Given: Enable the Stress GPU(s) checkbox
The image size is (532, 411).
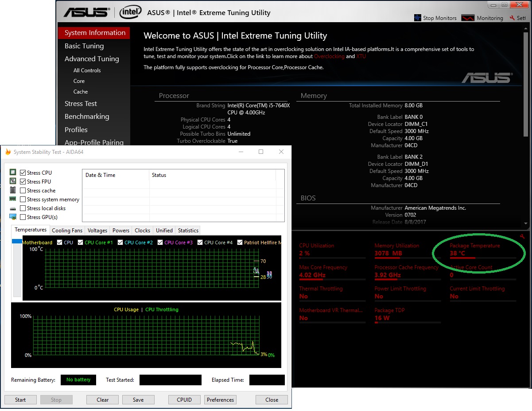Looking at the screenshot, I should 23,217.
